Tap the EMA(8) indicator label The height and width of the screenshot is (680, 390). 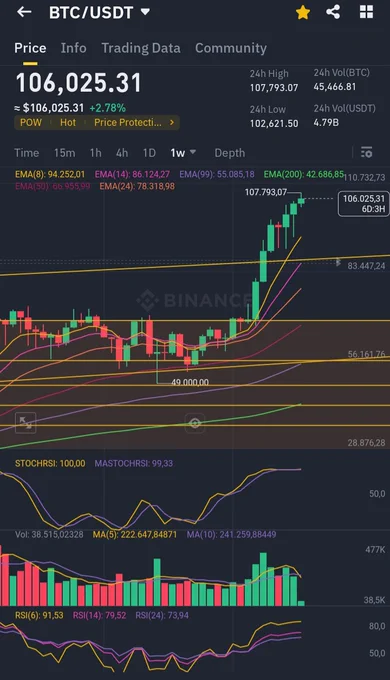tap(50, 175)
